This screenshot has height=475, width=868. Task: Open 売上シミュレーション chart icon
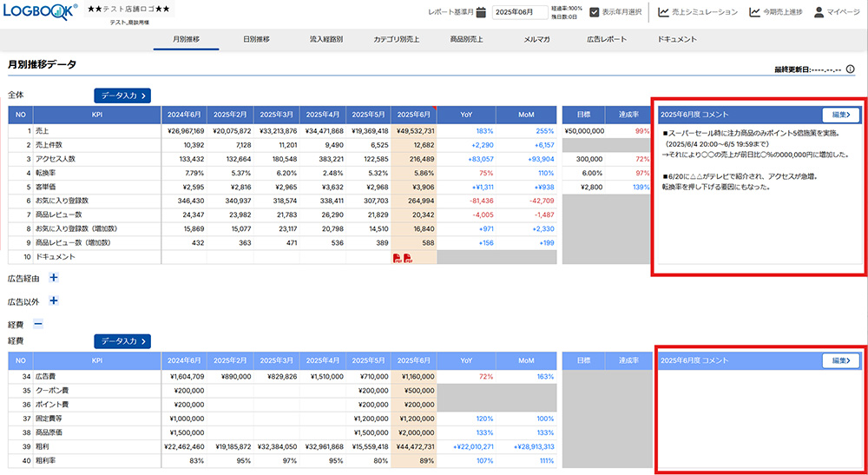coord(664,12)
